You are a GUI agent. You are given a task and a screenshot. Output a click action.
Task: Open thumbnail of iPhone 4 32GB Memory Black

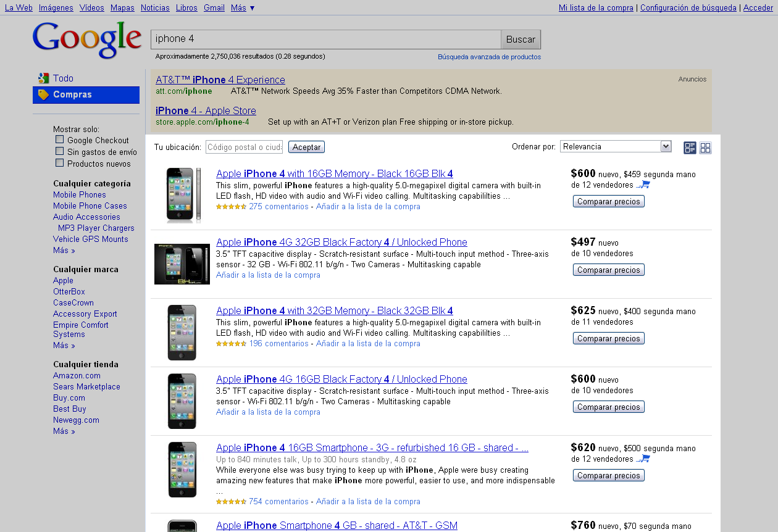coord(182,332)
